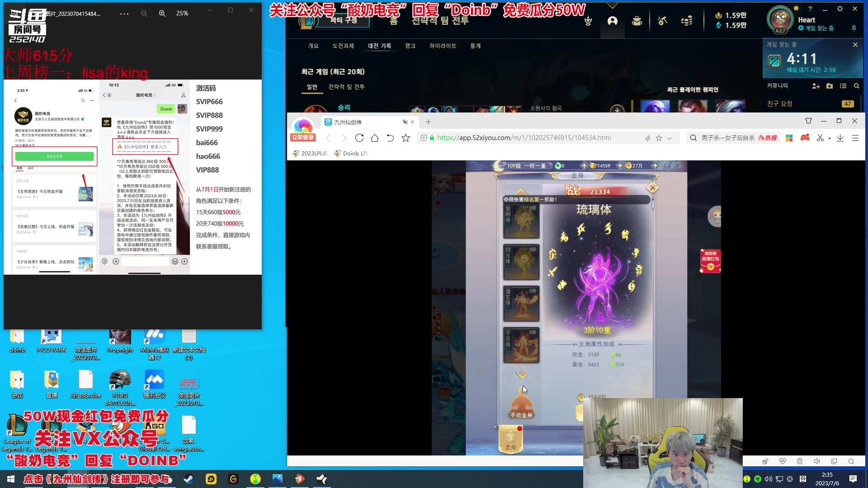
Task: Open the 2023LPL bookmark
Action: coord(310,154)
